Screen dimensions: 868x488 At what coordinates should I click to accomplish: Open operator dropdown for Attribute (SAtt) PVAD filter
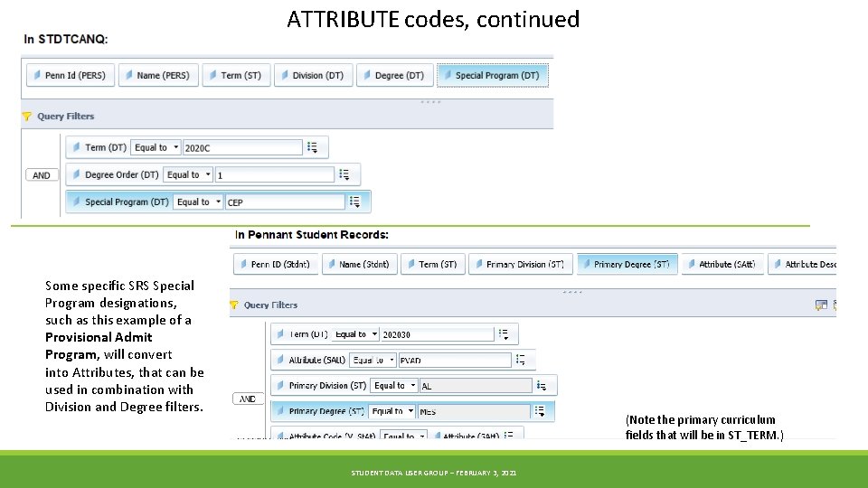pyautogui.click(x=373, y=361)
